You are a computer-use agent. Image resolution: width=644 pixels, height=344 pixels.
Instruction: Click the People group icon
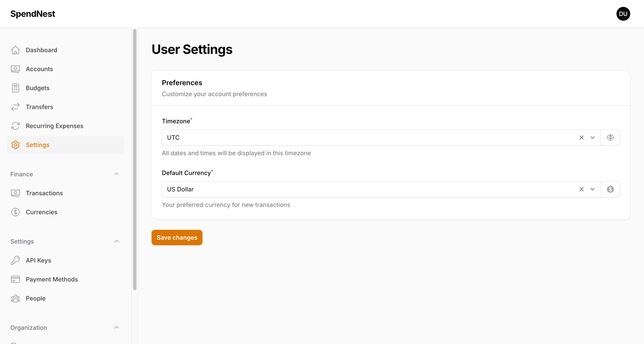click(x=15, y=299)
